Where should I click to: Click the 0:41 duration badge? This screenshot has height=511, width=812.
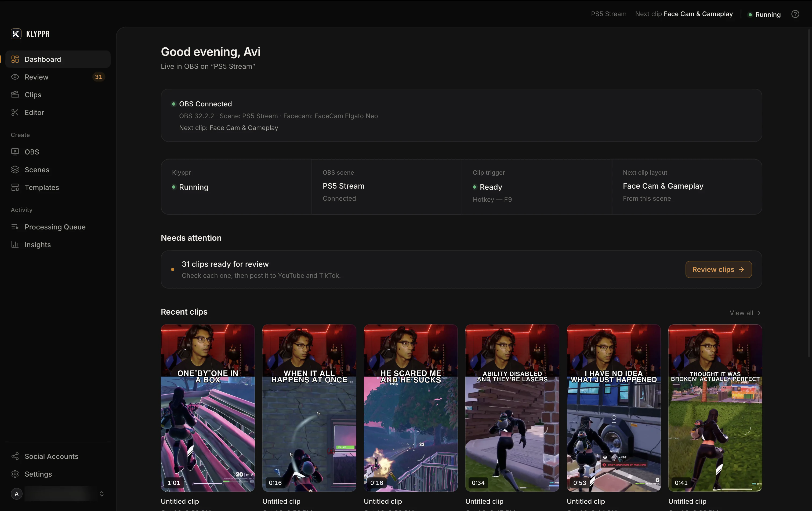(681, 483)
